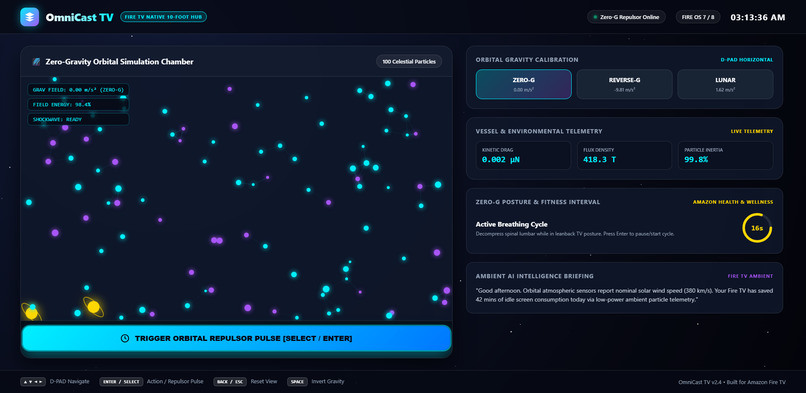The image size is (806, 393).
Task: Click the 16s breathing cycle timer ring
Action: (x=757, y=228)
